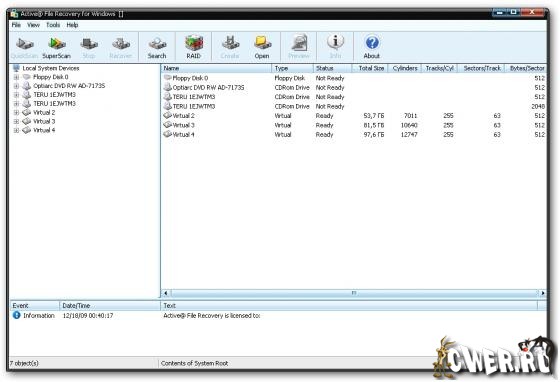The height and width of the screenshot is (382, 560).
Task: Open the RAID reconstruction tool
Action: [x=194, y=47]
